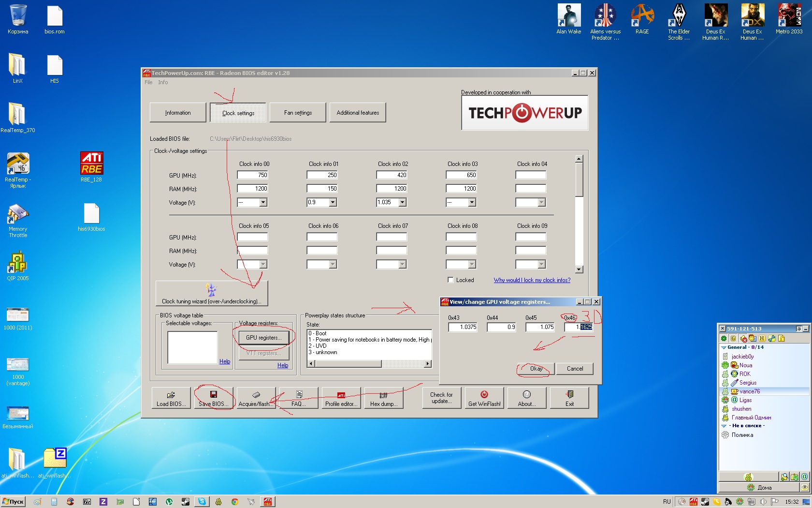
Task: Open the File menu
Action: pos(148,82)
